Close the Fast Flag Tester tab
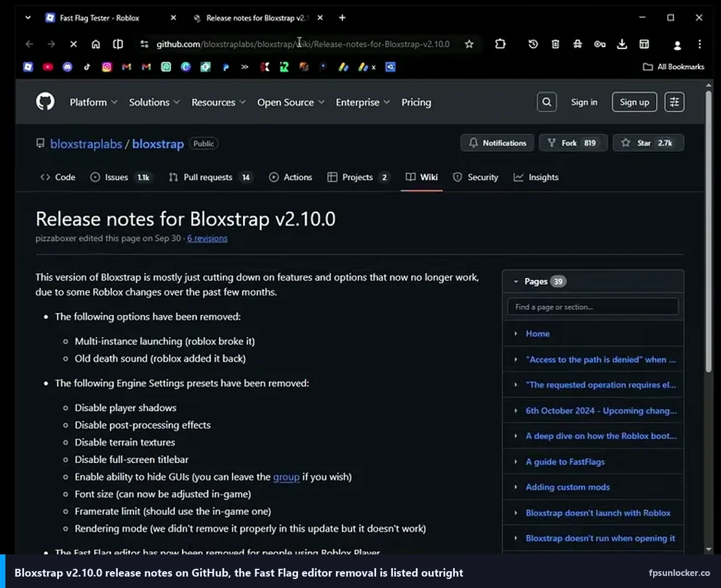 pyautogui.click(x=174, y=18)
